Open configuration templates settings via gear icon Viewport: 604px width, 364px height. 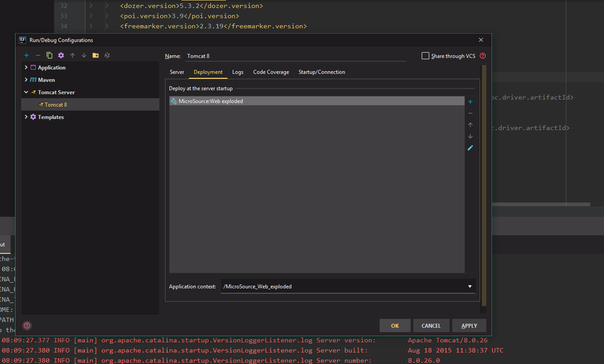coord(61,55)
